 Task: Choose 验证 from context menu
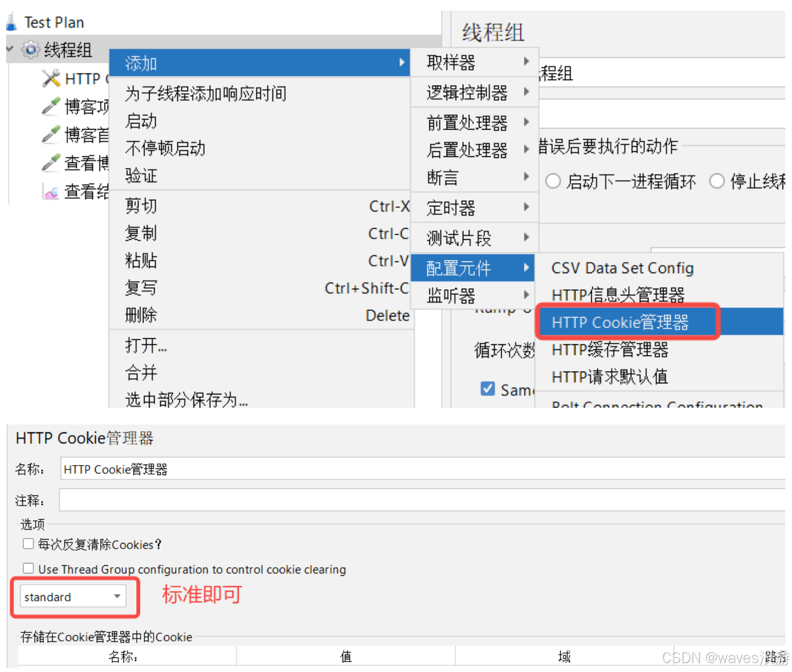point(260,176)
